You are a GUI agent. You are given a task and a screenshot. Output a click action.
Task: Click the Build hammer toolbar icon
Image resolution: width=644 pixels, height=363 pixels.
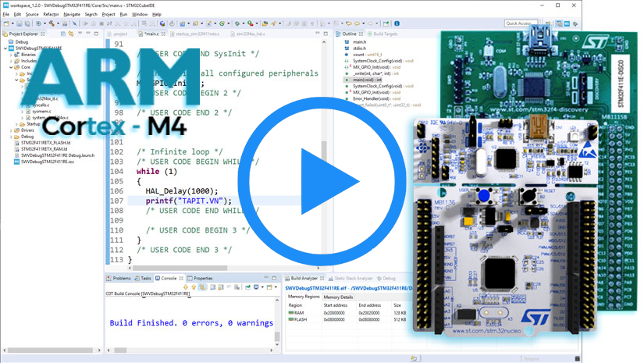(x=52, y=23)
